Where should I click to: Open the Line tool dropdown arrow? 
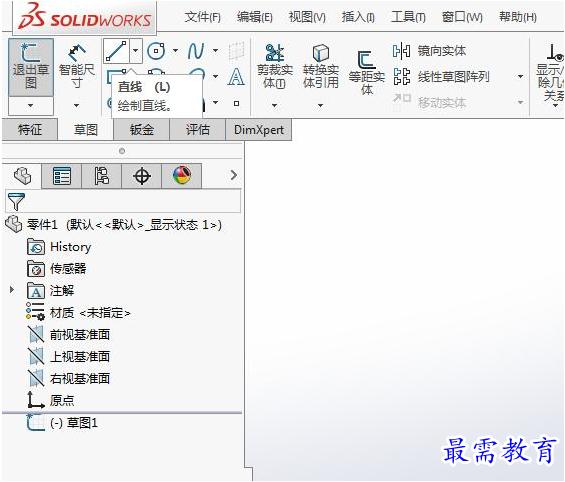click(x=136, y=51)
